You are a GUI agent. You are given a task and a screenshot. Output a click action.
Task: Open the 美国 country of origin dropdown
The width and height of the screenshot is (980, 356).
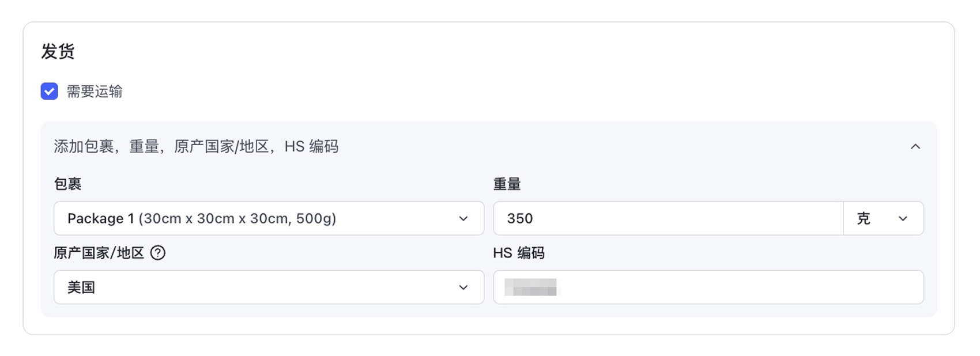pos(269,287)
